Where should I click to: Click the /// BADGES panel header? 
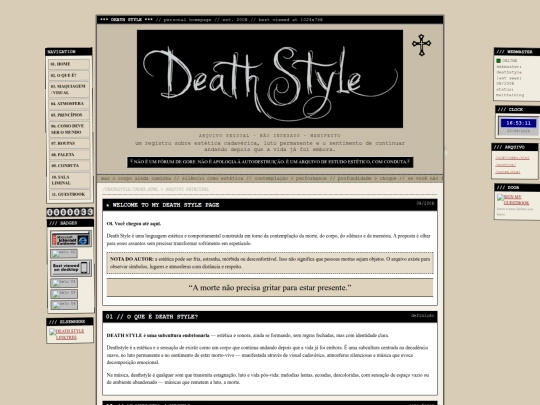coord(70,223)
